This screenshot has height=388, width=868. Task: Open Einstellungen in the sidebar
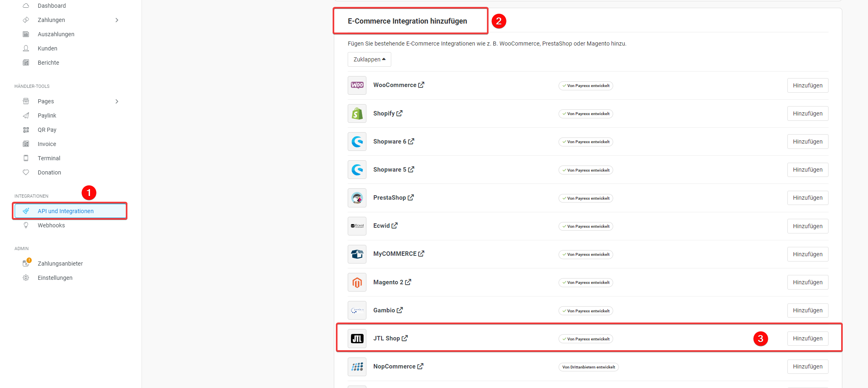click(55, 278)
